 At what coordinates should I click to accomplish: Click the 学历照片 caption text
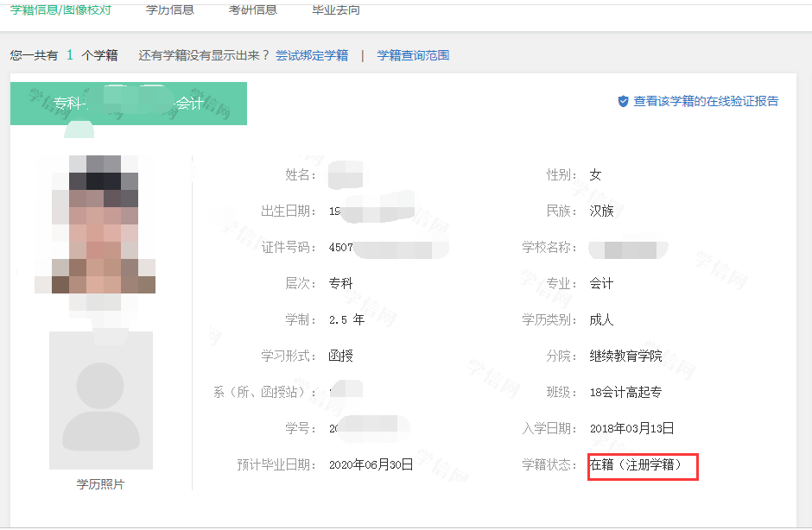tap(100, 484)
